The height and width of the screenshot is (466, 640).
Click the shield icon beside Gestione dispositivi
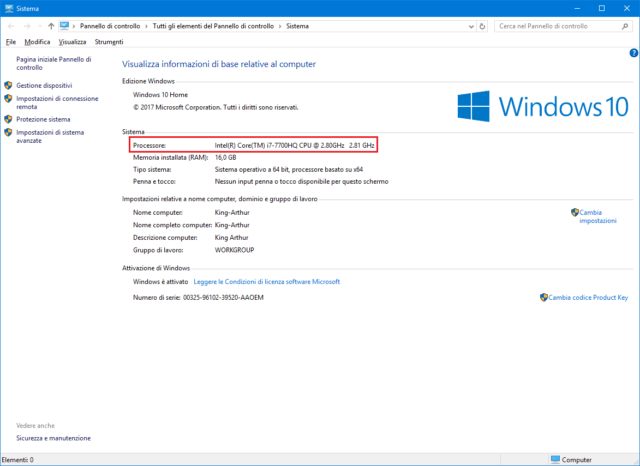[8, 86]
